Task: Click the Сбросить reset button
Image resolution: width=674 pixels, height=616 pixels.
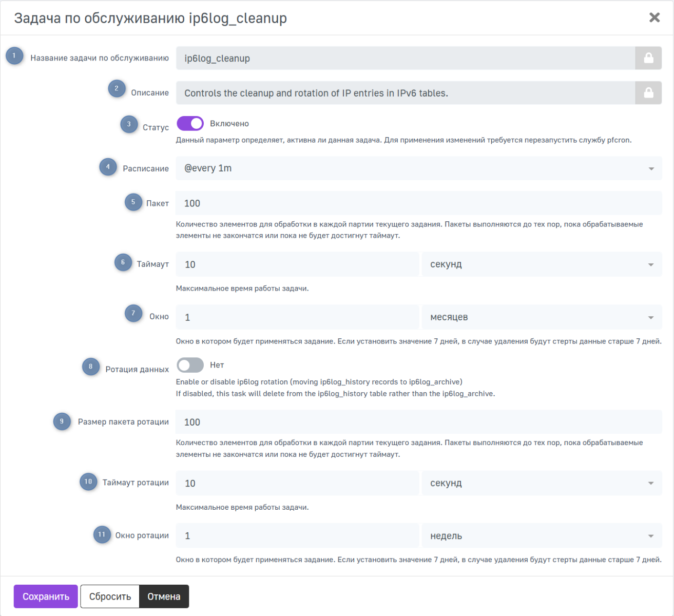Action: pyautogui.click(x=110, y=596)
